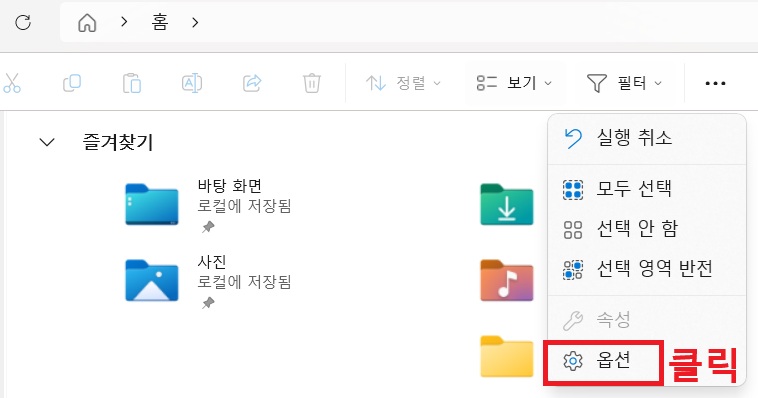
Task: Choose 실행 취소 from the menu
Action: (647, 138)
